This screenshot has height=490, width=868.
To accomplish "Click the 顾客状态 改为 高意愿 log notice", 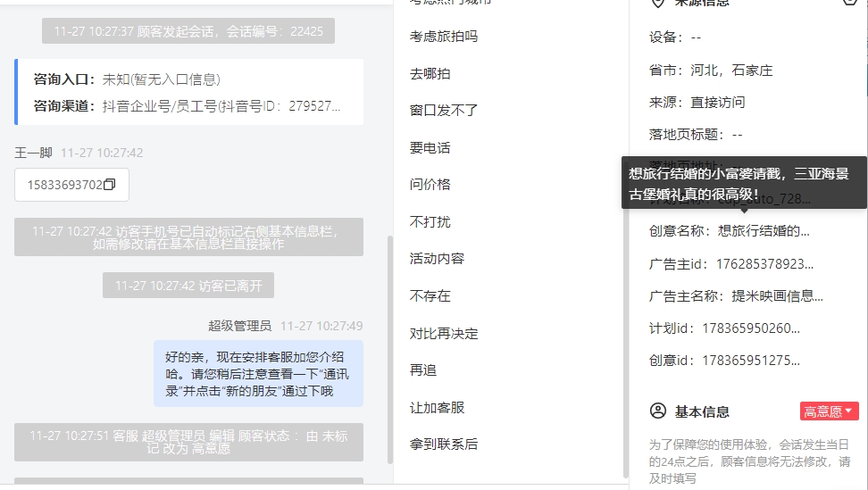I will pos(188,442).
